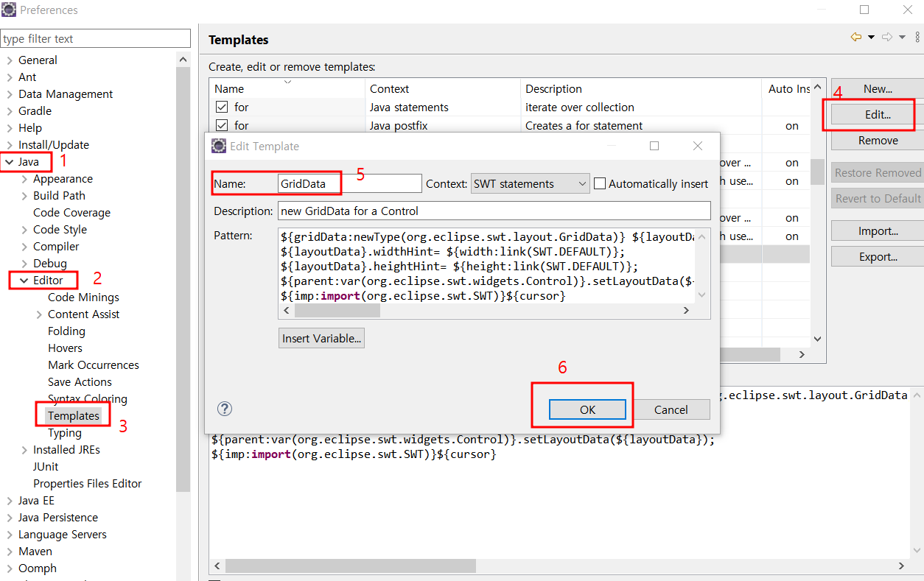
Task: Click Insert Variable... button
Action: (321, 339)
